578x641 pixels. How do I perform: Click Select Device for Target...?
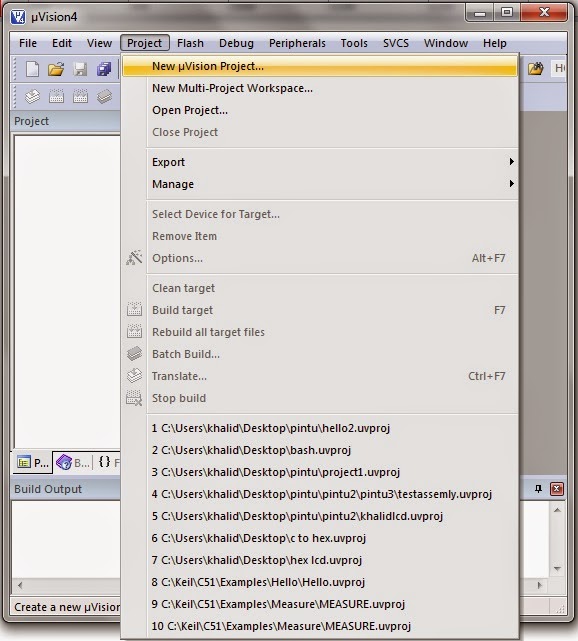[320, 214]
